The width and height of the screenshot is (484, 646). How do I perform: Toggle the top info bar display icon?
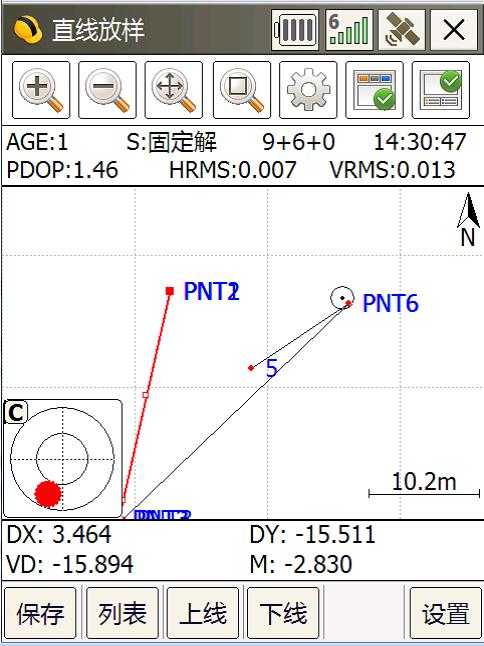[x=374, y=90]
